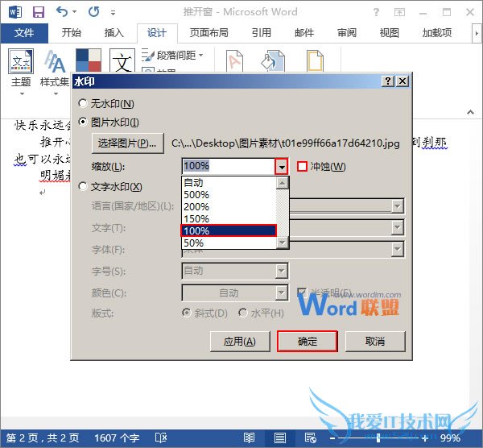Switch to the 加载项 (Add-ins) tab

[437, 33]
